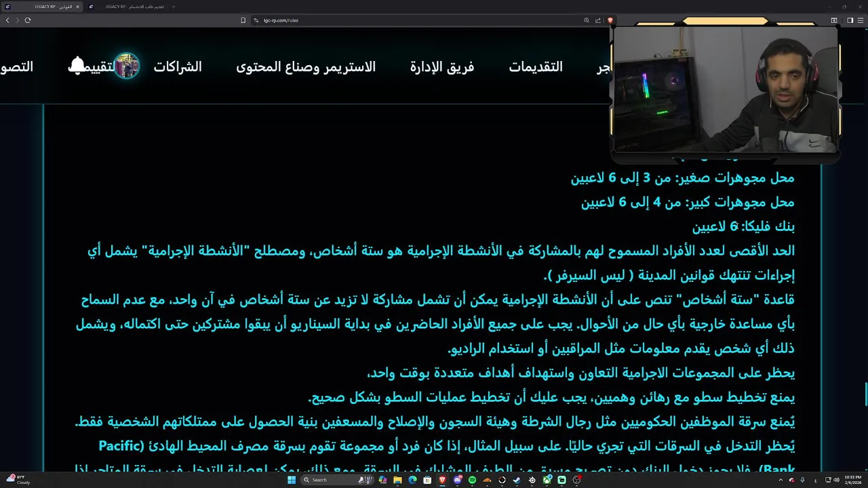
Task: Open Windows Start menu
Action: (292, 480)
